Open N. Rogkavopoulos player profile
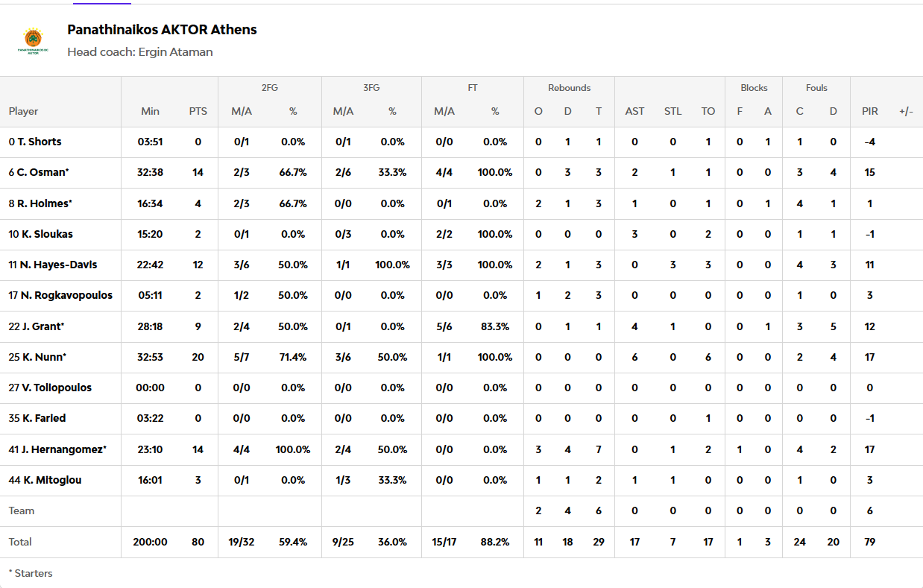923x588 pixels. pyautogui.click(x=66, y=295)
